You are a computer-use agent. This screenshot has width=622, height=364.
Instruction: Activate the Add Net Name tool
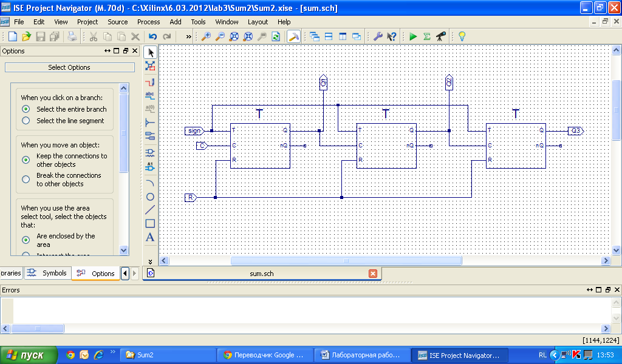(x=150, y=95)
